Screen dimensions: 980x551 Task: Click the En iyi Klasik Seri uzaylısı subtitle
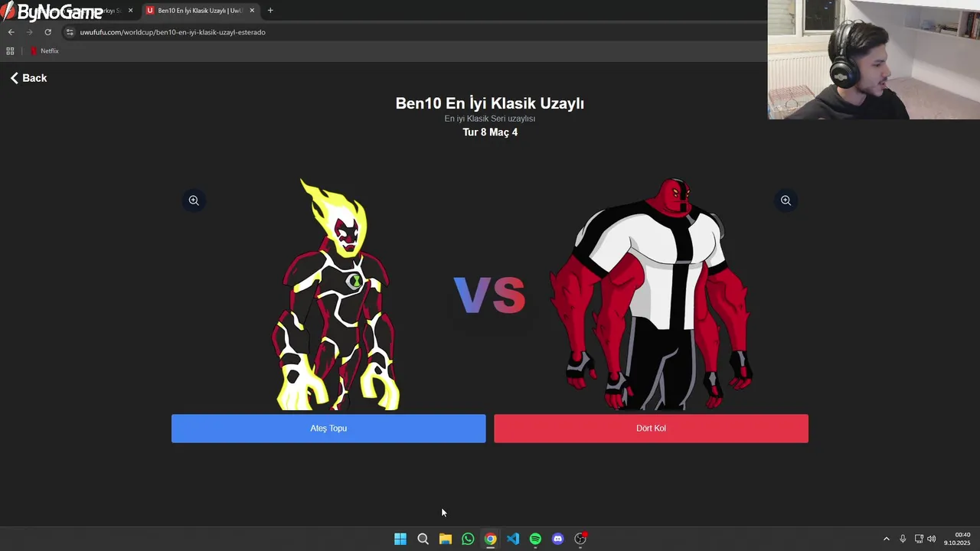tap(490, 119)
